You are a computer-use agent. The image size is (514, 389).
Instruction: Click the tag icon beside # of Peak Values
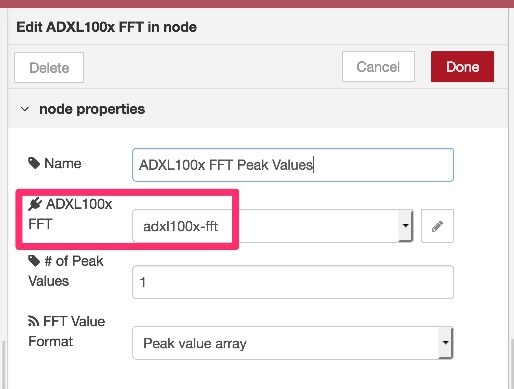pyautogui.click(x=34, y=261)
